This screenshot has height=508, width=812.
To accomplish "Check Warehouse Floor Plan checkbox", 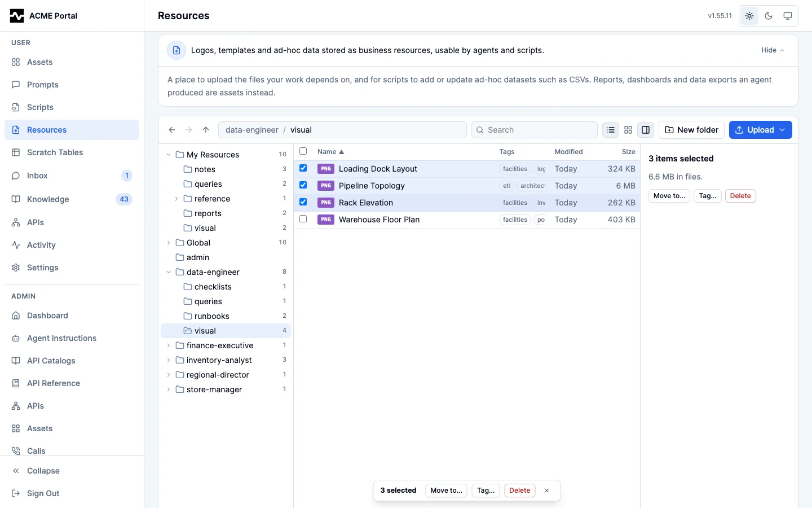I will coord(303,219).
